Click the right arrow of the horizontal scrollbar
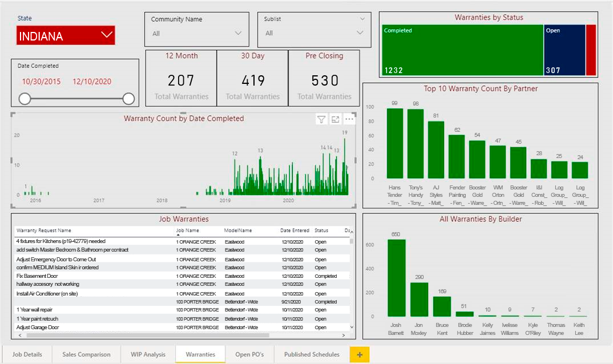Screen dimensions: 613x364 344,335
